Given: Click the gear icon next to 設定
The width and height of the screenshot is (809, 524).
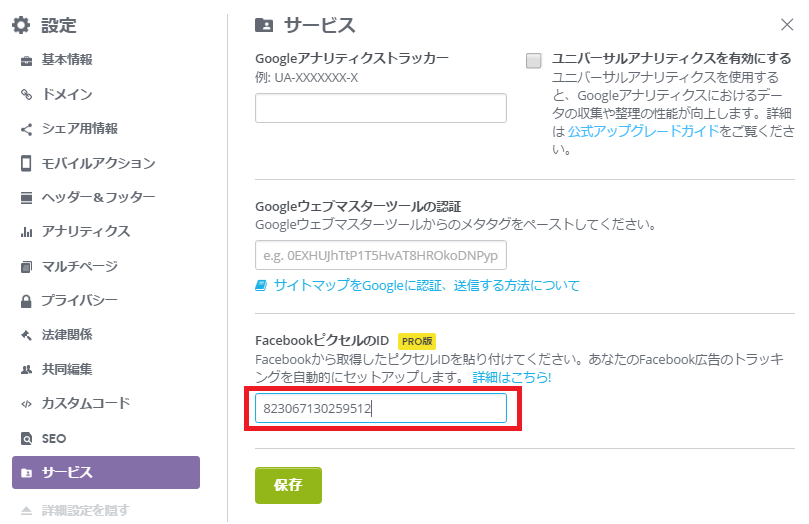Looking at the screenshot, I should tap(21, 25).
